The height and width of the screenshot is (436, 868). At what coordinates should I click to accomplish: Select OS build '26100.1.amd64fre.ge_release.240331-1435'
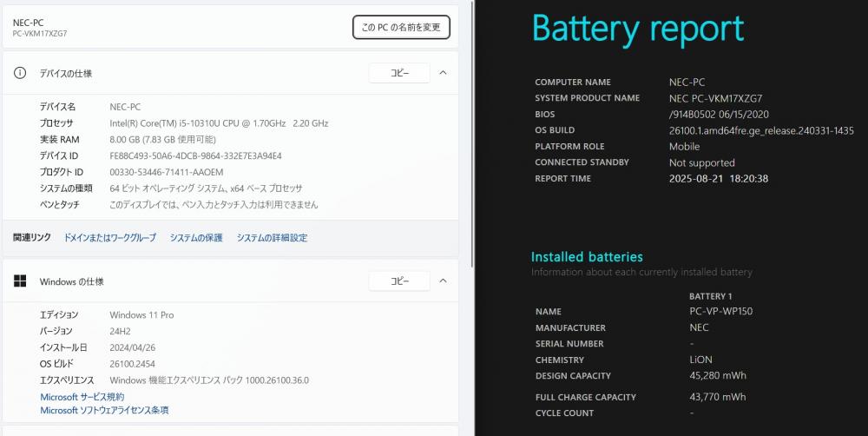click(x=762, y=131)
